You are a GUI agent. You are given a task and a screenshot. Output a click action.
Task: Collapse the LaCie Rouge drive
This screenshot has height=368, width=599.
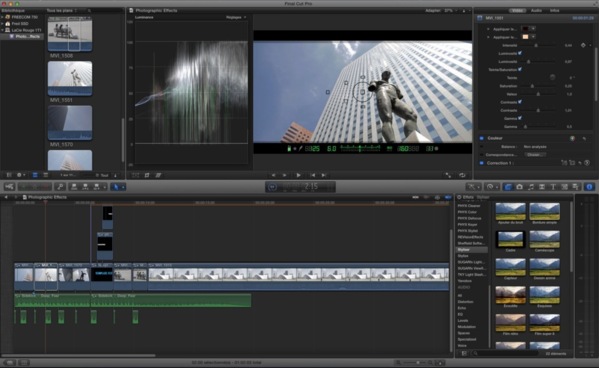pos(2,30)
